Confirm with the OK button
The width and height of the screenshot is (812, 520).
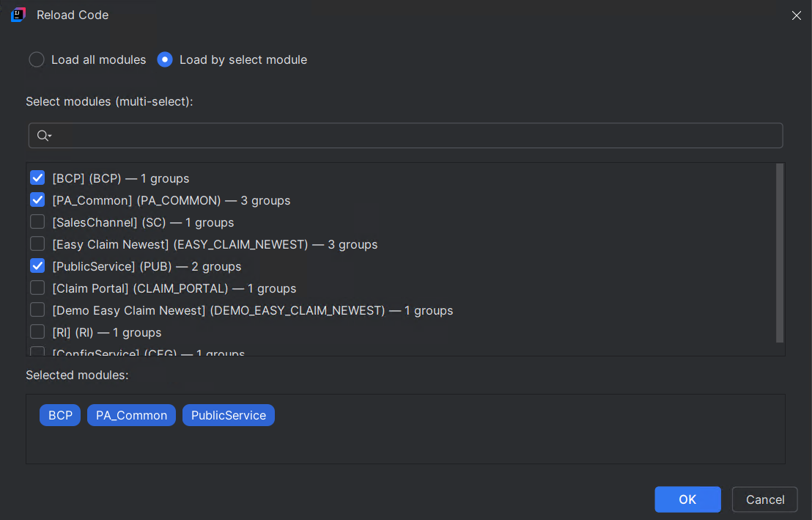[687, 499]
